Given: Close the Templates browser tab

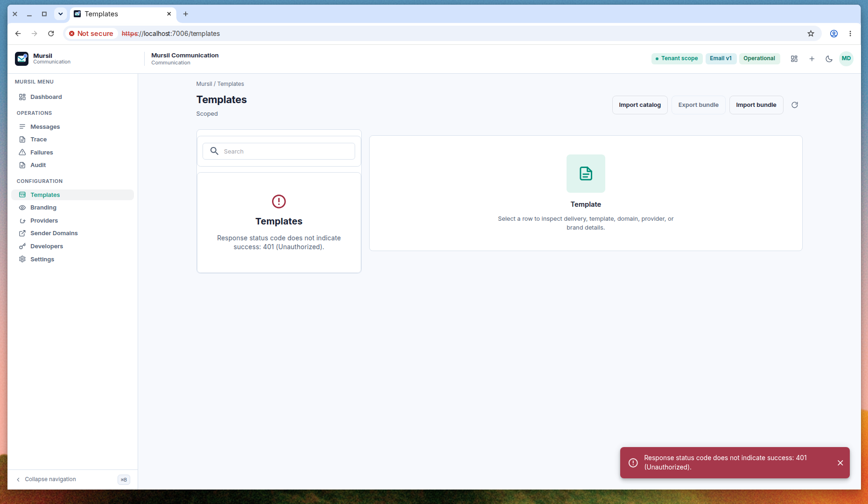Looking at the screenshot, I should (169, 14).
